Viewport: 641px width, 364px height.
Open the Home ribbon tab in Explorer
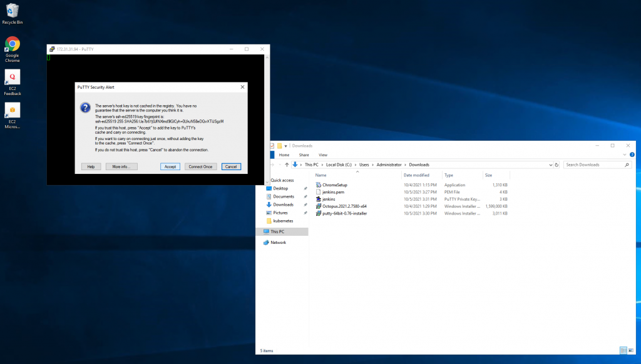coord(284,155)
